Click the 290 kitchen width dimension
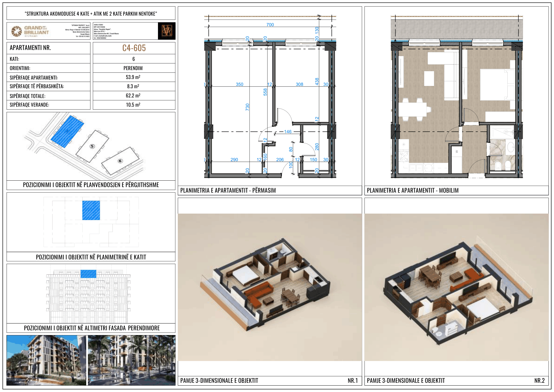Image resolution: width=554 pixels, height=392 pixels. 234,160
